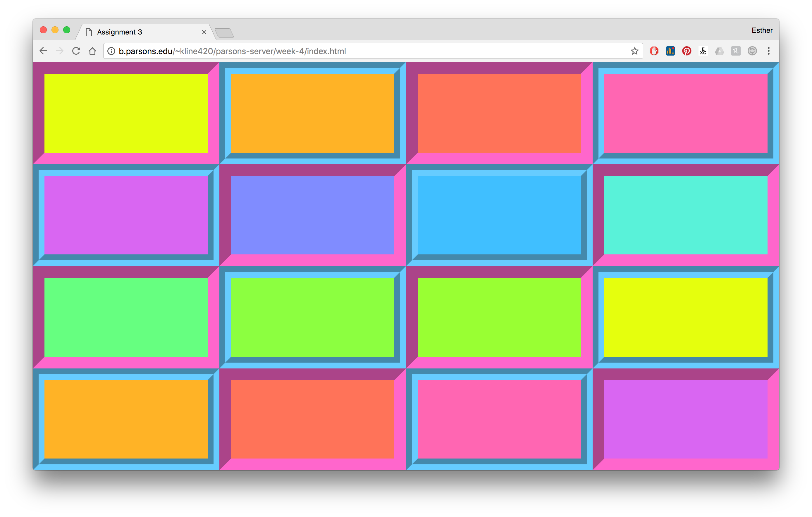This screenshot has width=812, height=517.
Task: Click the EXC extension icon
Action: point(703,51)
